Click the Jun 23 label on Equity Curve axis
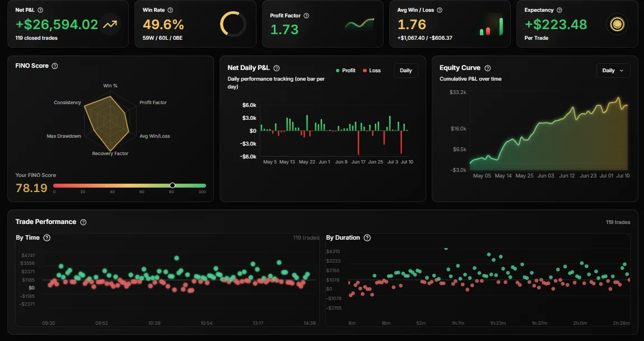Image resolution: width=644 pixels, height=341 pixels. [588, 176]
